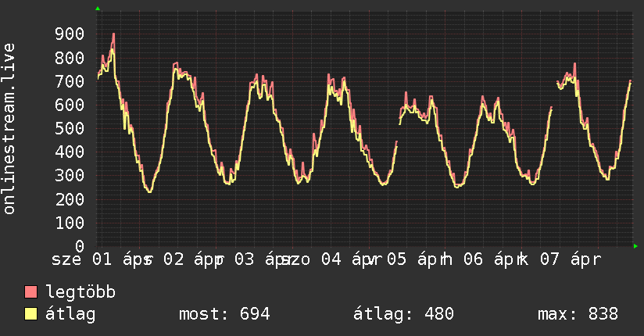Click the yellow átlag legend color swatch
The height and width of the screenshot is (336, 644).
point(31,315)
